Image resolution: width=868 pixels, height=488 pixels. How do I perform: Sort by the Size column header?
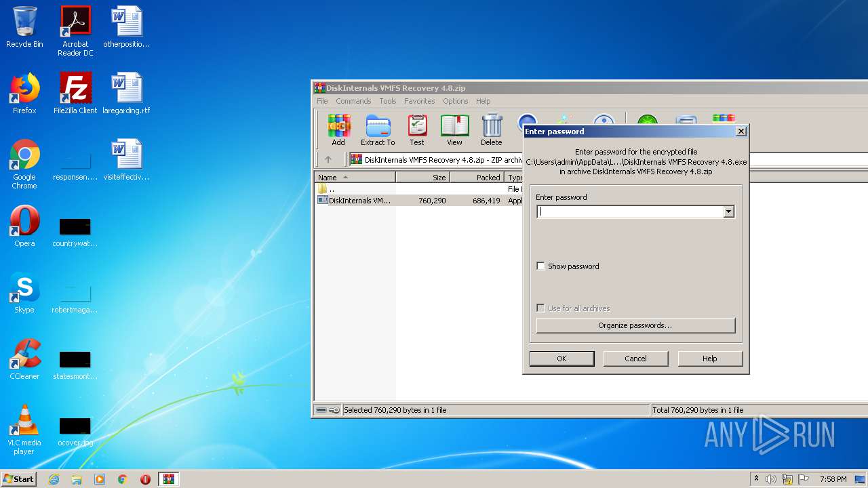point(423,178)
